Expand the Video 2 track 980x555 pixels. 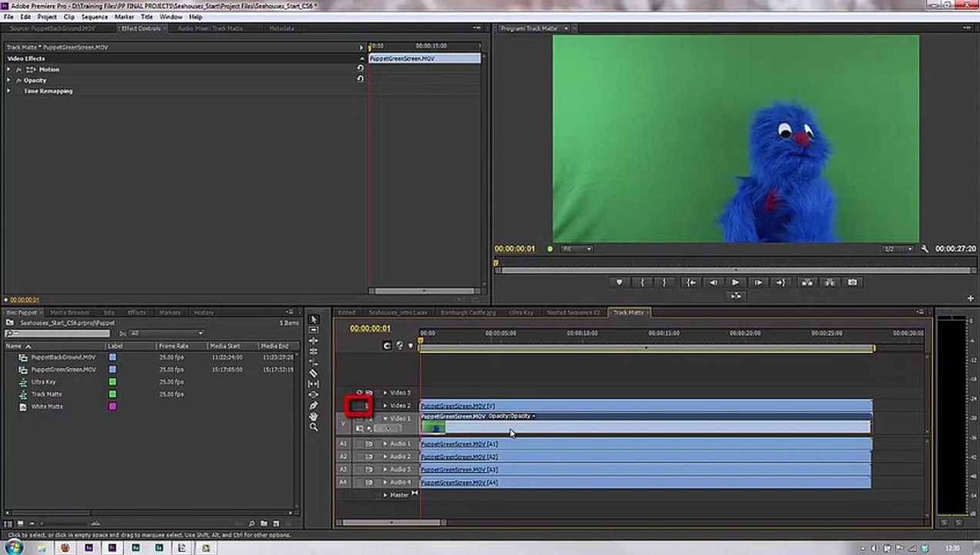pyautogui.click(x=385, y=405)
